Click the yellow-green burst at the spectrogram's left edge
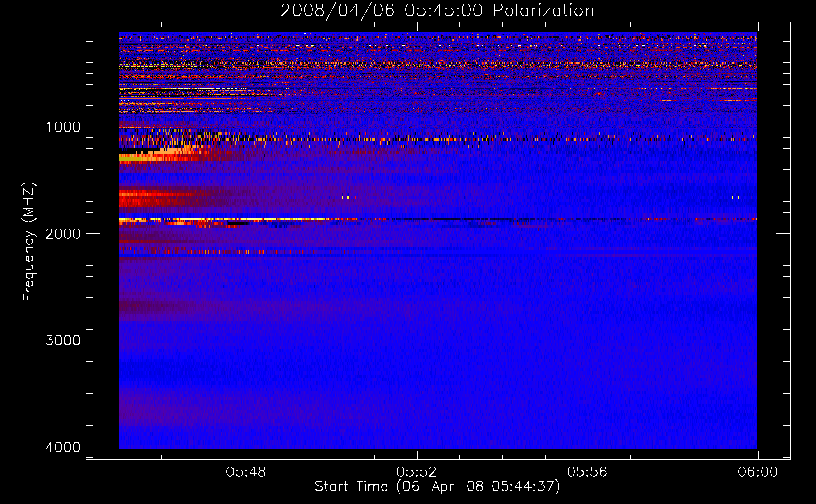The image size is (816, 504). click(x=132, y=158)
